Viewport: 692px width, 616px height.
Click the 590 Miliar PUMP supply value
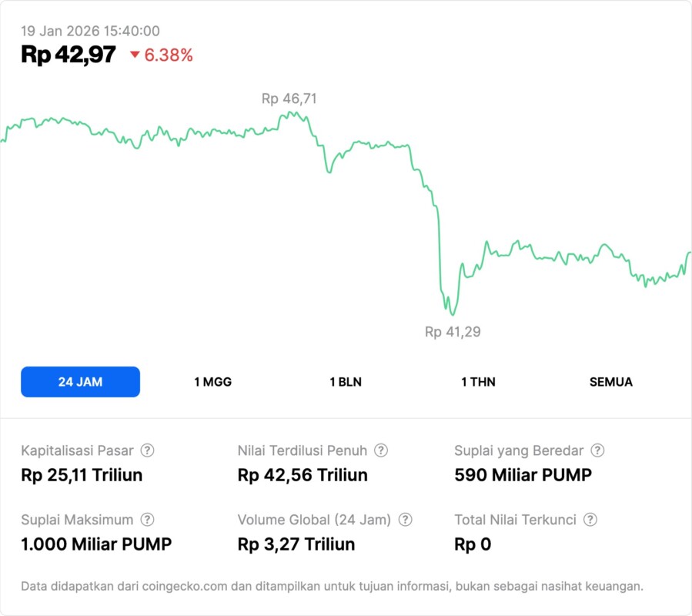click(x=523, y=475)
